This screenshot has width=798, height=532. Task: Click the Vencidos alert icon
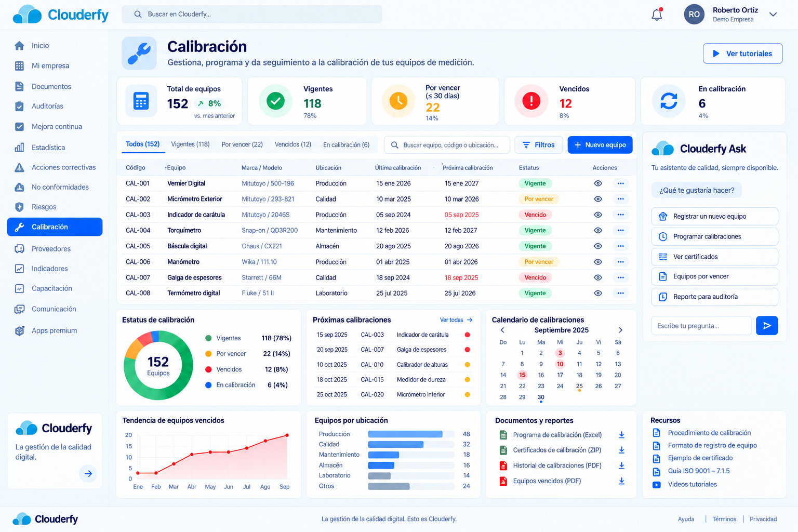(x=531, y=101)
